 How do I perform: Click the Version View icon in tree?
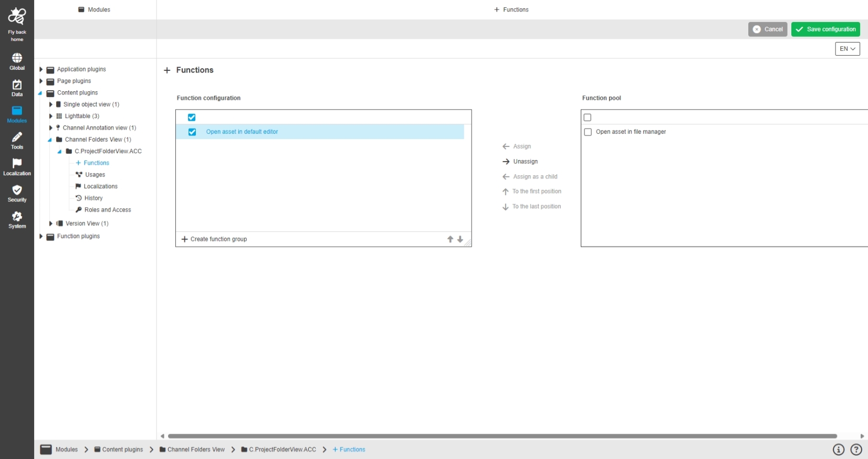[x=59, y=223]
